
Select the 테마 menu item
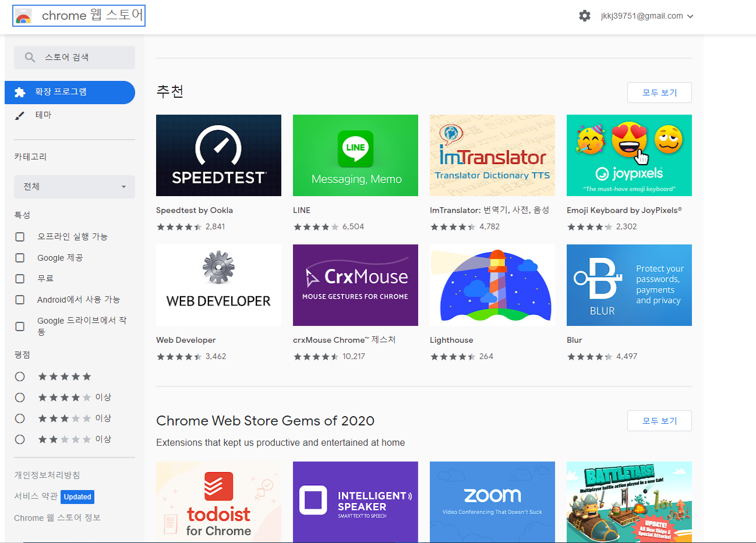(x=70, y=115)
